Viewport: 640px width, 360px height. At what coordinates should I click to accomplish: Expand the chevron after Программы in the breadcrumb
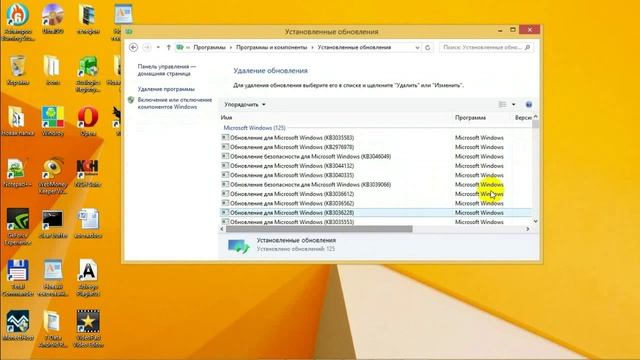[x=231, y=47]
